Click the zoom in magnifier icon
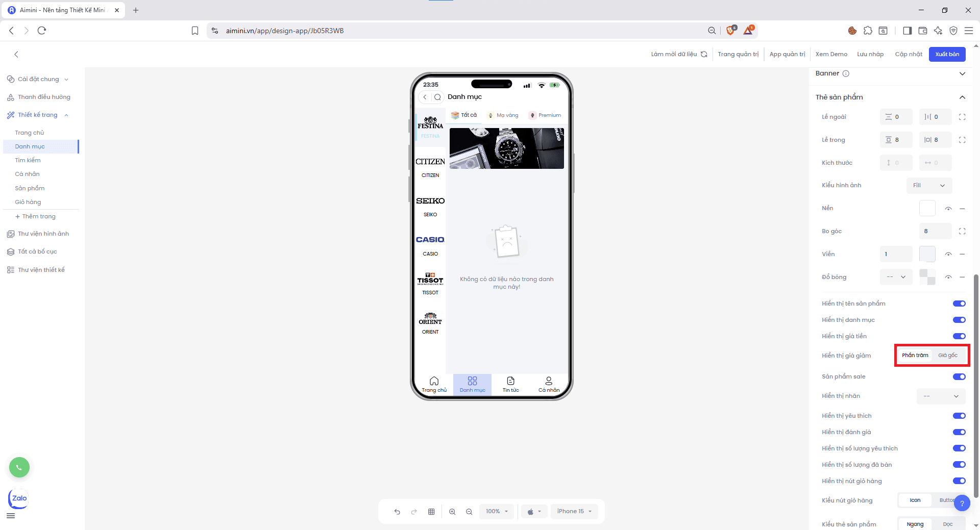The height and width of the screenshot is (530, 980). [x=452, y=512]
